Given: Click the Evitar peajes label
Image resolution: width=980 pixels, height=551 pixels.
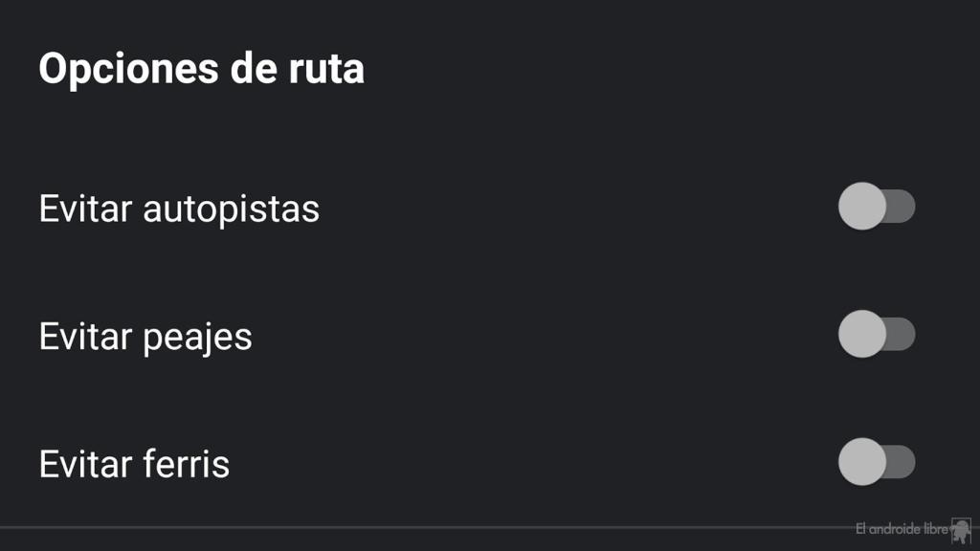Looking at the screenshot, I should [x=145, y=335].
